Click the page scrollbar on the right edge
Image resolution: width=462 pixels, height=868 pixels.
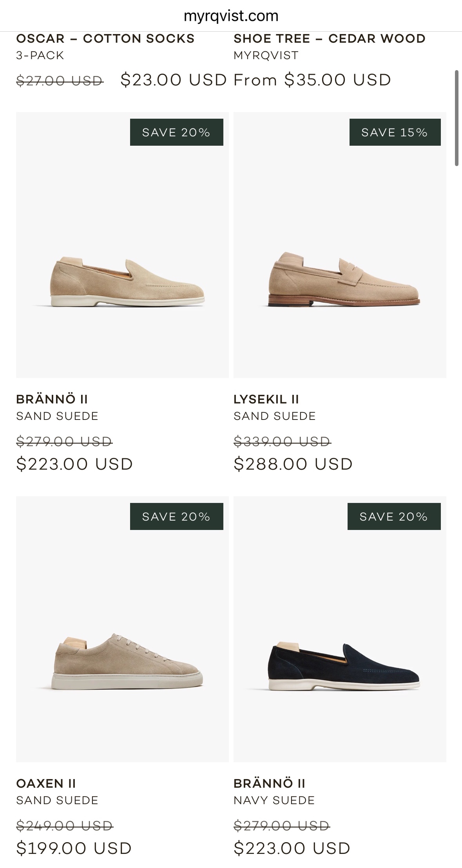456,118
